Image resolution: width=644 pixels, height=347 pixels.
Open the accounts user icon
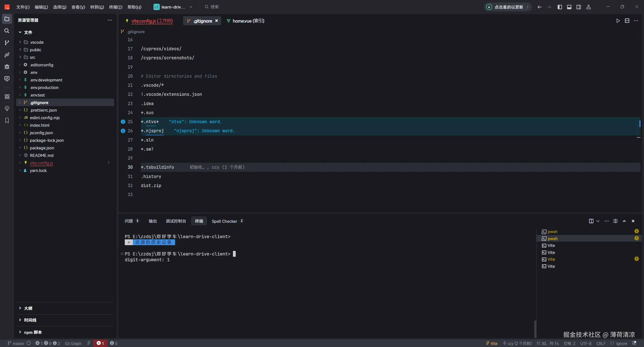click(588, 7)
